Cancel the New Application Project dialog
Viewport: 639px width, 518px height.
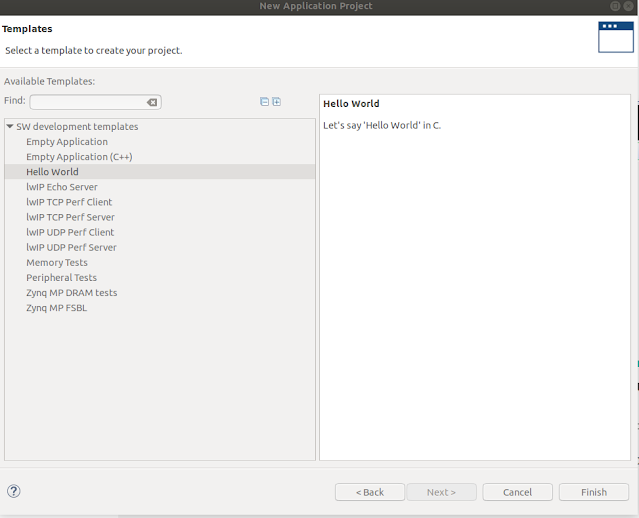(518, 492)
